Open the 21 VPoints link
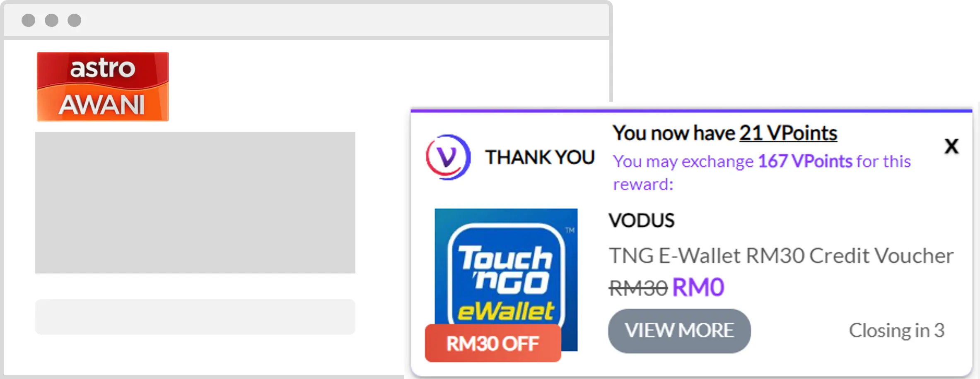The width and height of the screenshot is (980, 379). 788,133
